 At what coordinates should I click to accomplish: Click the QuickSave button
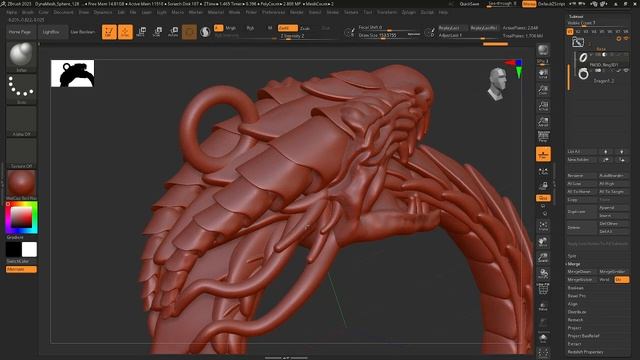pos(469,4)
